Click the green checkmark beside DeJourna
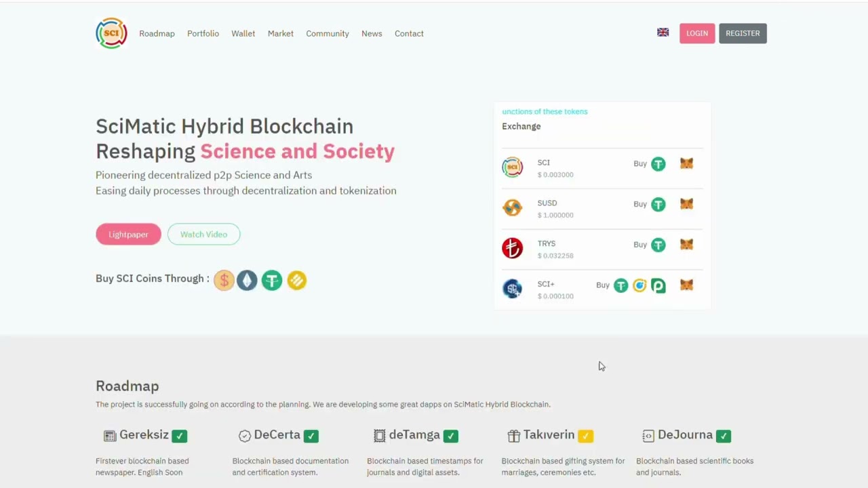The width and height of the screenshot is (868, 488). pyautogui.click(x=724, y=436)
